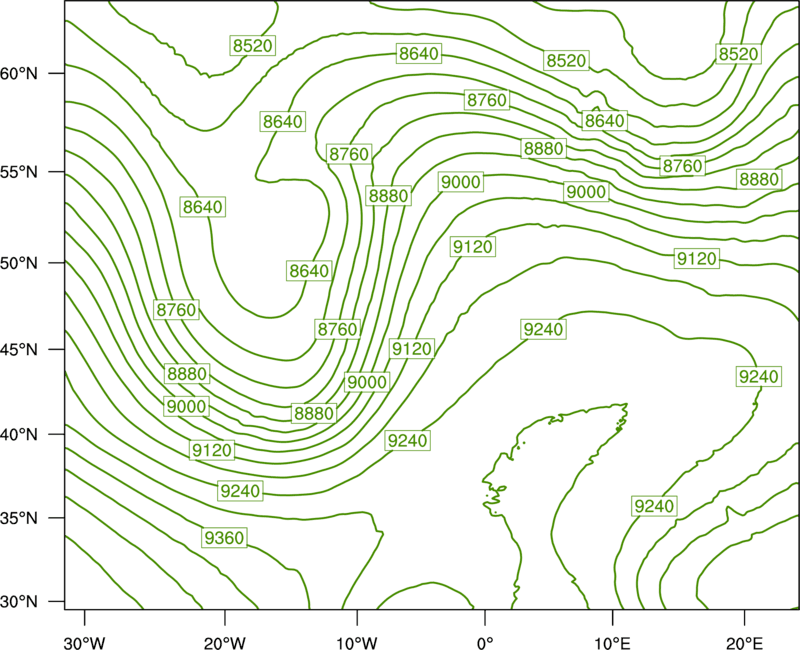The height and width of the screenshot is (650, 800).
Task: Select the 50°N latitude axis label
Action: coord(19,263)
